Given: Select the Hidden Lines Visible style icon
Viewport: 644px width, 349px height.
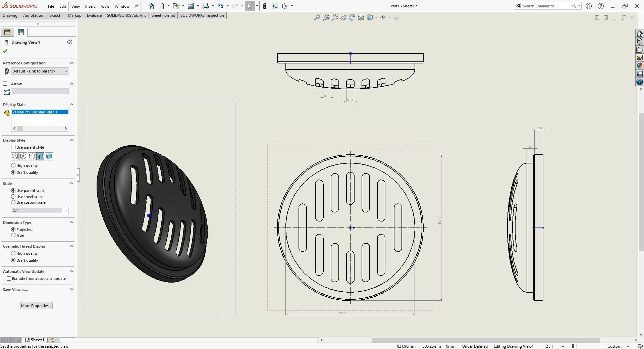Looking at the screenshot, I should [x=23, y=156].
